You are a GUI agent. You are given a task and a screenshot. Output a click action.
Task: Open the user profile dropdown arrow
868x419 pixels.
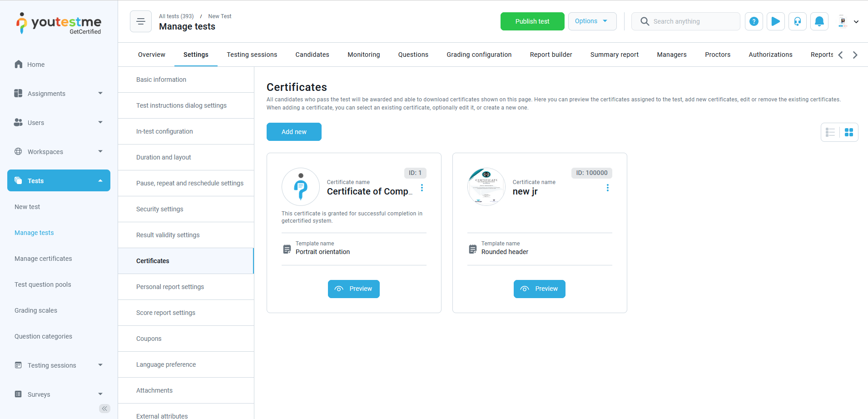(856, 21)
